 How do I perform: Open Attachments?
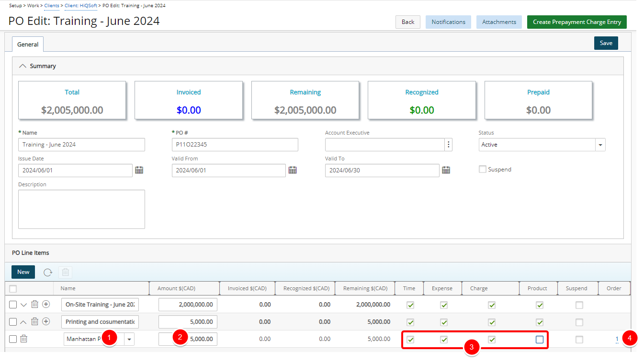(x=499, y=22)
